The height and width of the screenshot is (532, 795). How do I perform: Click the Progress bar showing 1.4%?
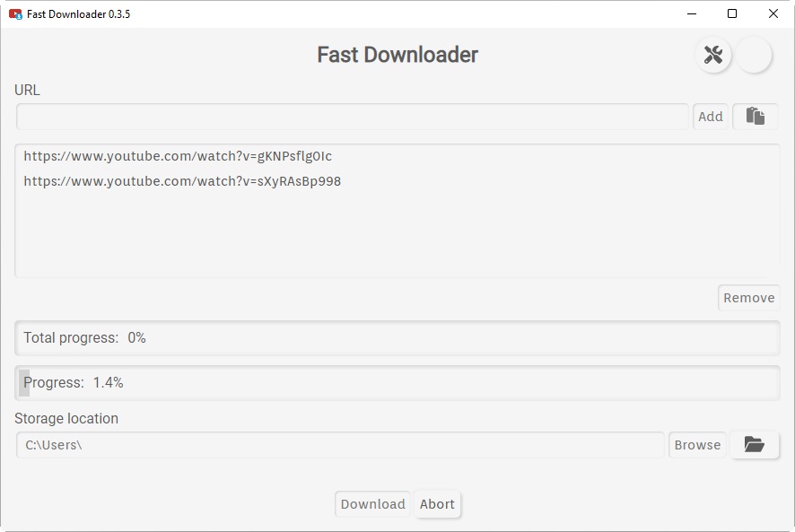pyautogui.click(x=397, y=383)
